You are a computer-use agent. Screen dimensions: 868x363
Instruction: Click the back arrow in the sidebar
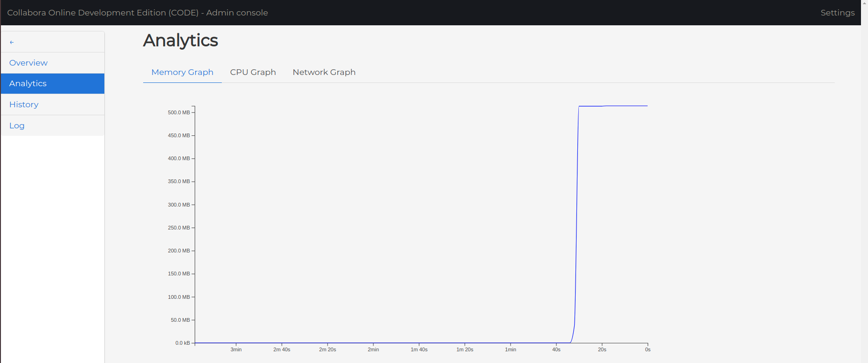click(x=12, y=42)
